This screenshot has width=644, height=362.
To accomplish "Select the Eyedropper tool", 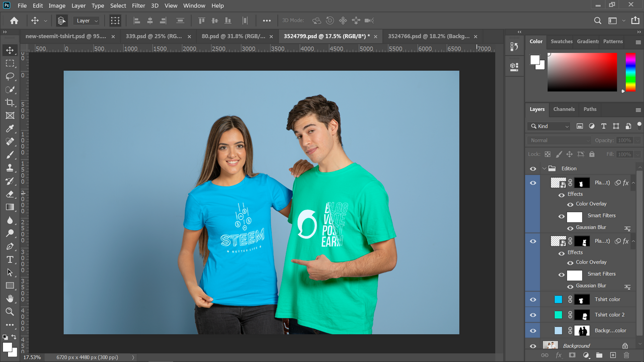I will click(10, 129).
